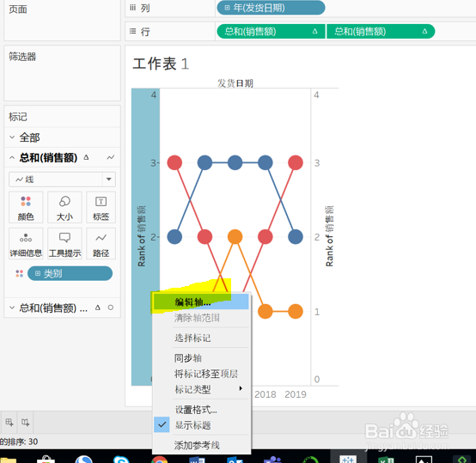
Task: Select 添加参考线 in the context menu
Action: coord(201,445)
